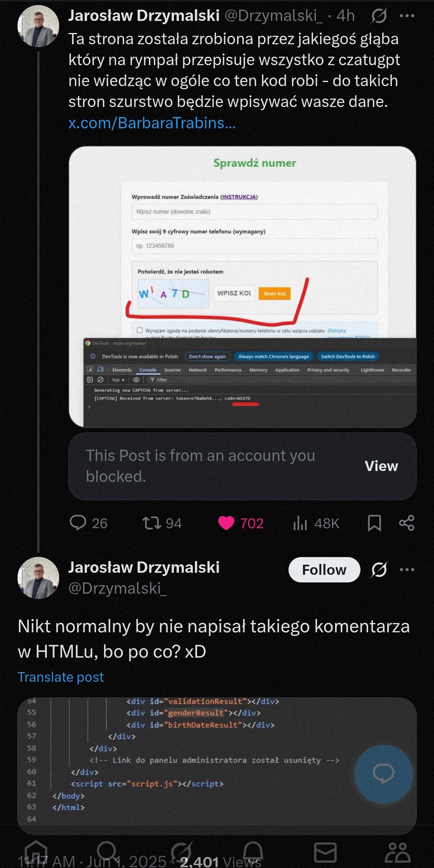This screenshot has width=434, height=868.
Task: Open Notifications bell in bottom bar
Action: point(253,851)
